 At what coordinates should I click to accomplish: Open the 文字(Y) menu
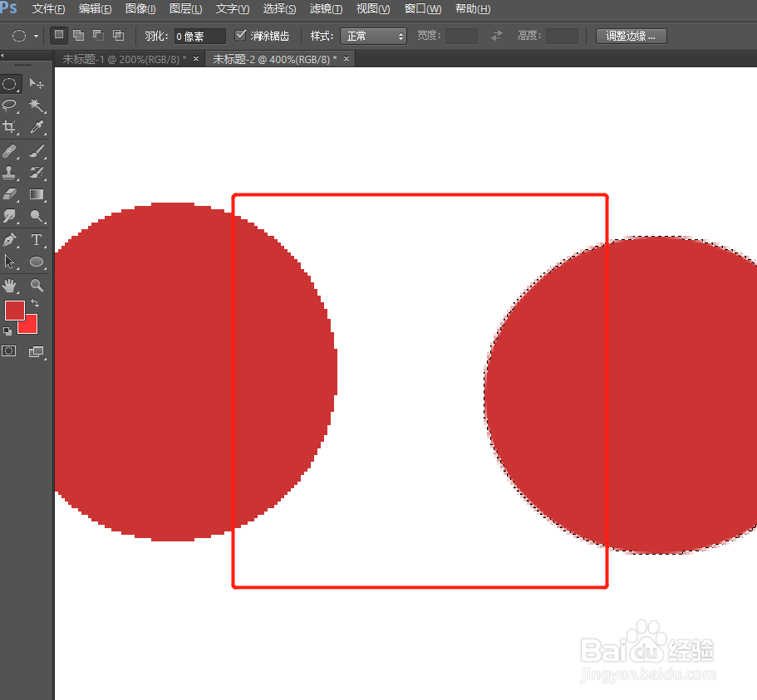click(x=232, y=8)
